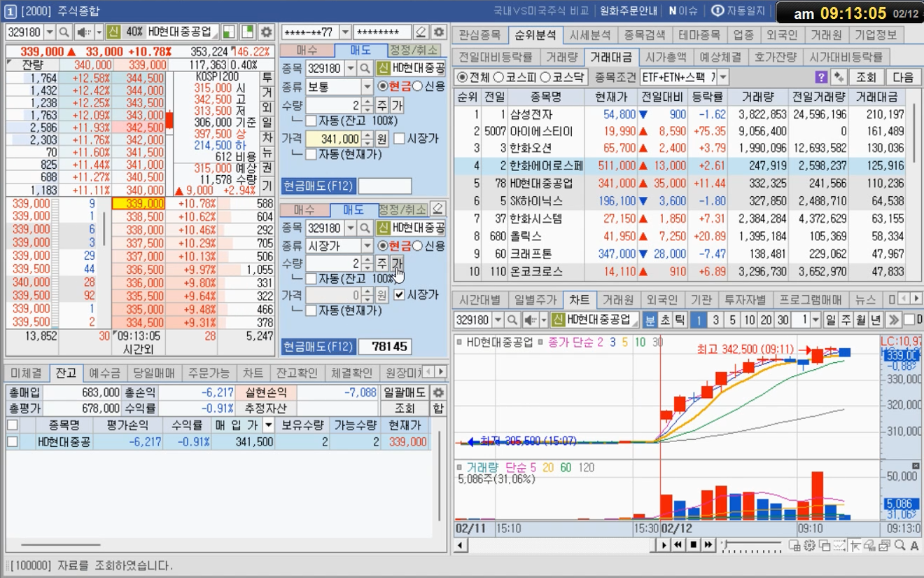Click the stock search magnifier in order book

coord(64,32)
